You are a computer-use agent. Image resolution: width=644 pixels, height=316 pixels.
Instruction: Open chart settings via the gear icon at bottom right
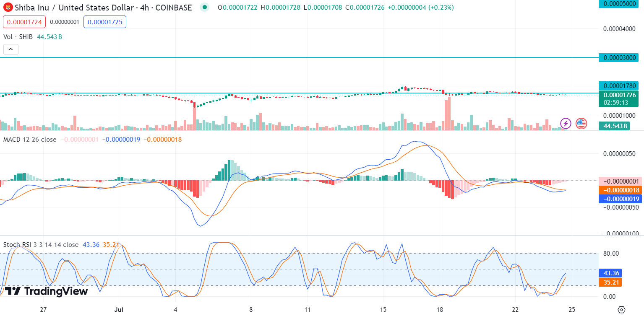(x=622, y=310)
